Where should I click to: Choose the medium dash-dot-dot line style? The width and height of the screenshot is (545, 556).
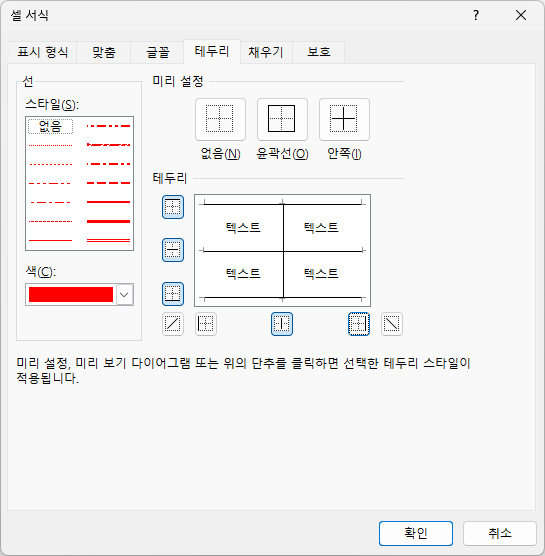(109, 126)
